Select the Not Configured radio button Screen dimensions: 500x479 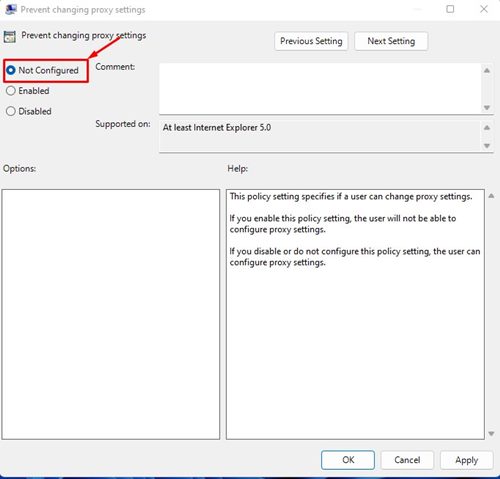click(x=11, y=70)
